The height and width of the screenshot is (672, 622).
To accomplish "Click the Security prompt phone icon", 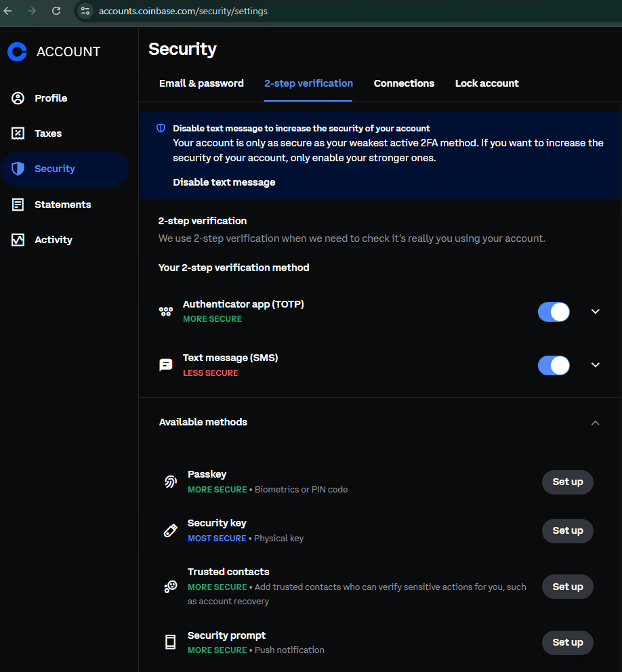I will pyautogui.click(x=170, y=642).
